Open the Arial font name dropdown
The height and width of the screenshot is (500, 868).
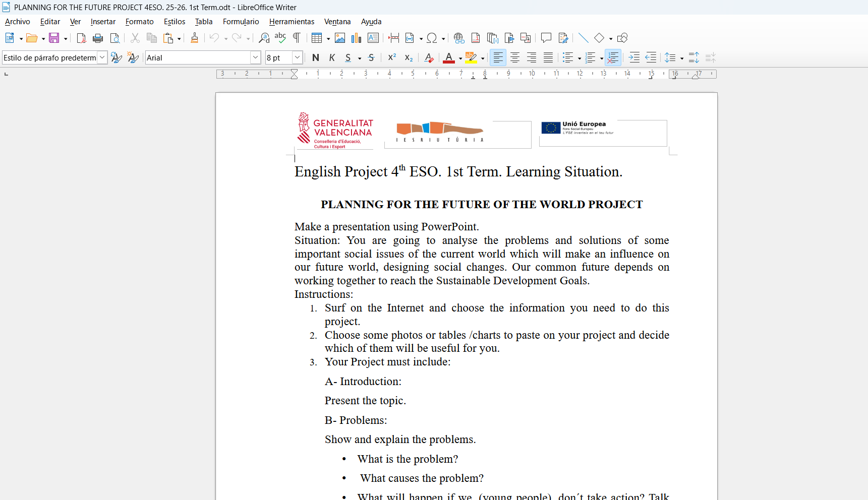point(255,58)
